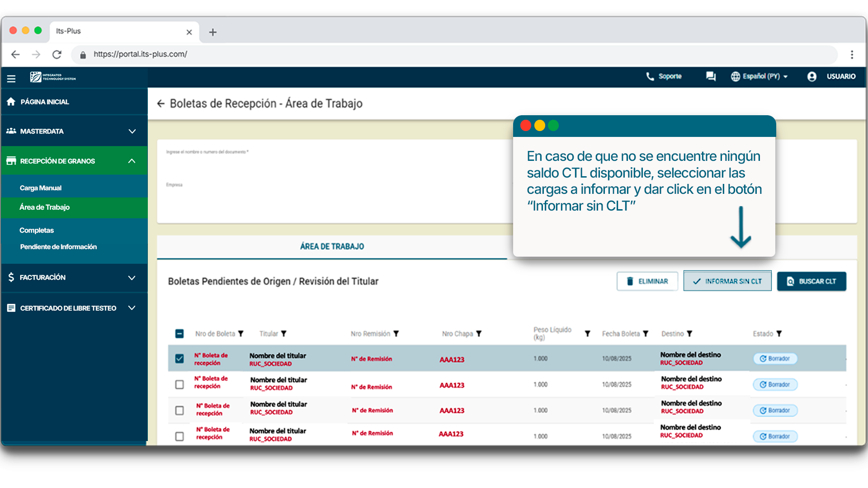Click the Estado column filter icon
Image resolution: width=868 pixels, height=488 pixels.
point(779,334)
